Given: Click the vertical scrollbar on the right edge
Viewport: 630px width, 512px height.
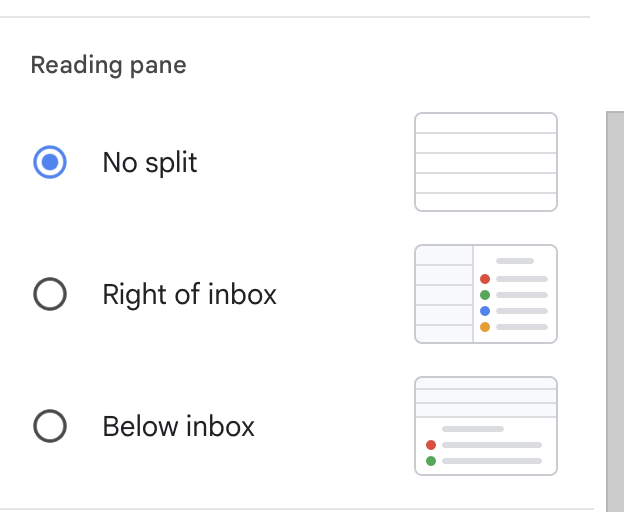Looking at the screenshot, I should pyautogui.click(x=615, y=300).
